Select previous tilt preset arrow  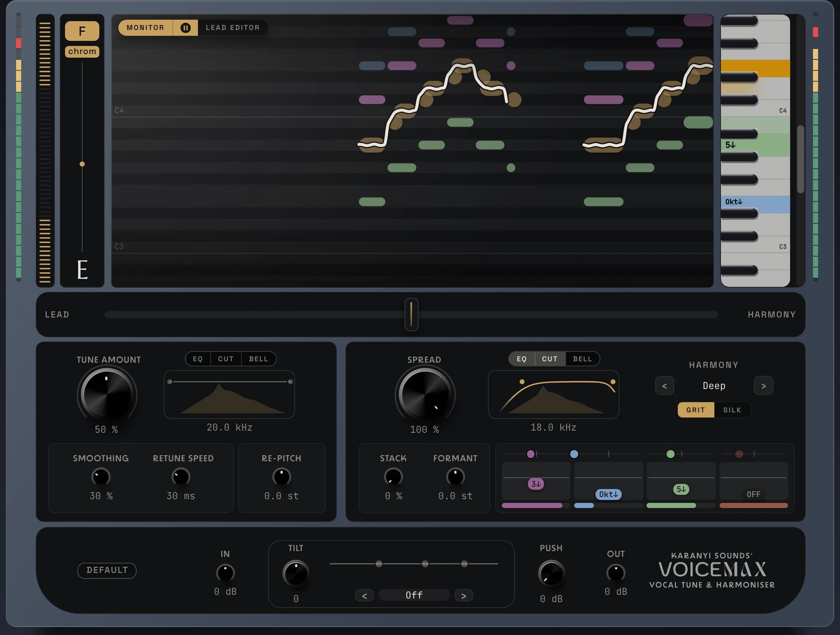[x=364, y=596]
